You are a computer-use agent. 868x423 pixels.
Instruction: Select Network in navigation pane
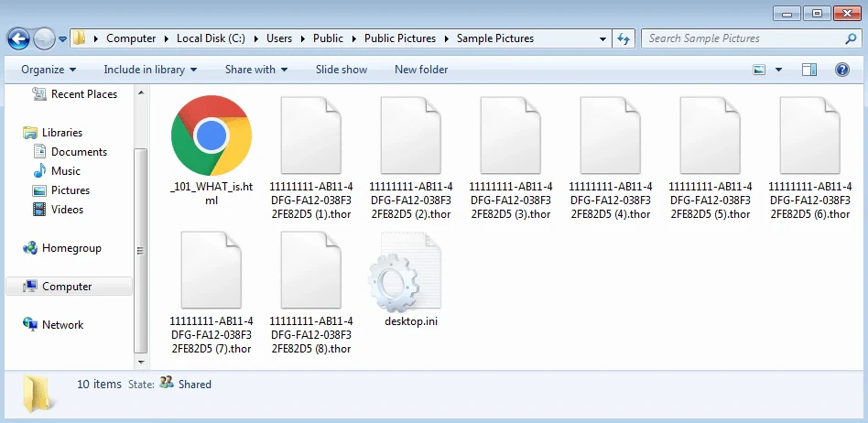point(62,325)
